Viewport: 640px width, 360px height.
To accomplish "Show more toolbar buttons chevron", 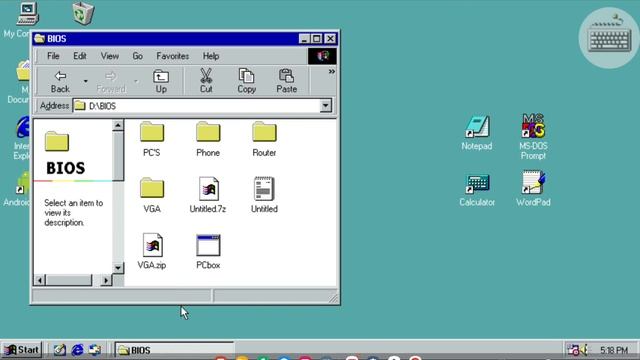I will [x=332, y=72].
